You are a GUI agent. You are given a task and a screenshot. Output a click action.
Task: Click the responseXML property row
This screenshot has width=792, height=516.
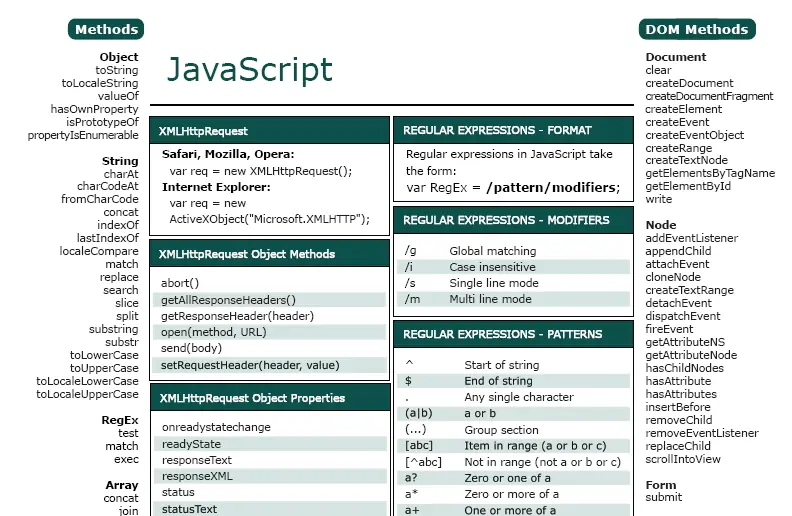tap(271, 477)
